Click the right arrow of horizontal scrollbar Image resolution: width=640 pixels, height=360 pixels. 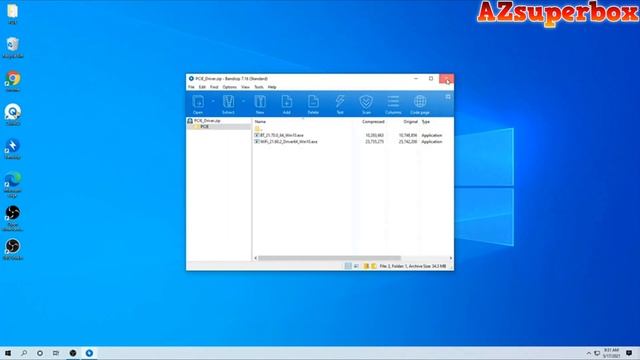[451, 258]
